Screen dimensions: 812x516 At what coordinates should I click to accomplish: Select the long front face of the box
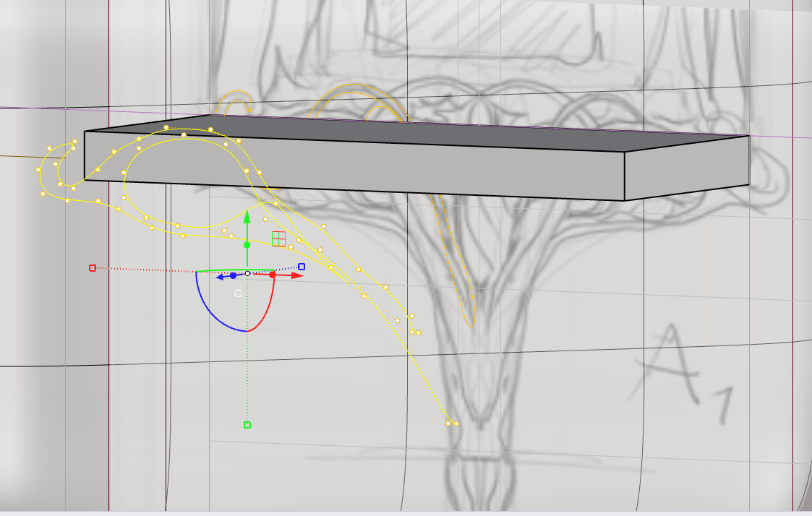coord(354,165)
